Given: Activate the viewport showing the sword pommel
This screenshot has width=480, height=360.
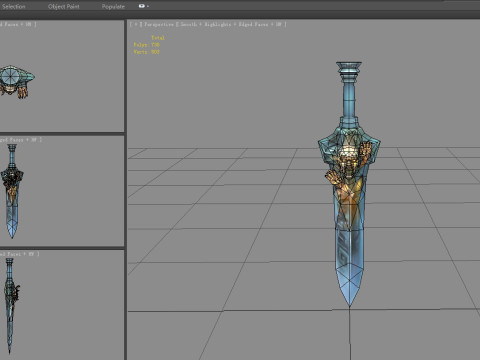Looking at the screenshot, I should click(62, 77).
